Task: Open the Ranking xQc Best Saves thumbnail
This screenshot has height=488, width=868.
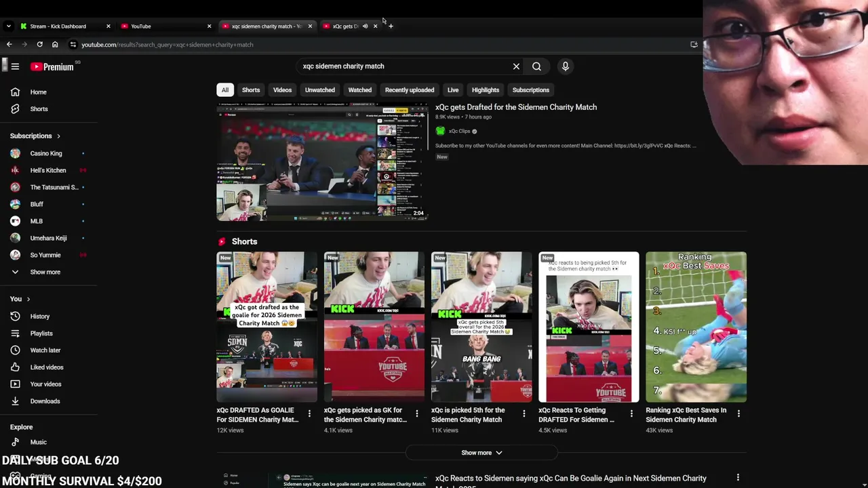Action: [696, 327]
